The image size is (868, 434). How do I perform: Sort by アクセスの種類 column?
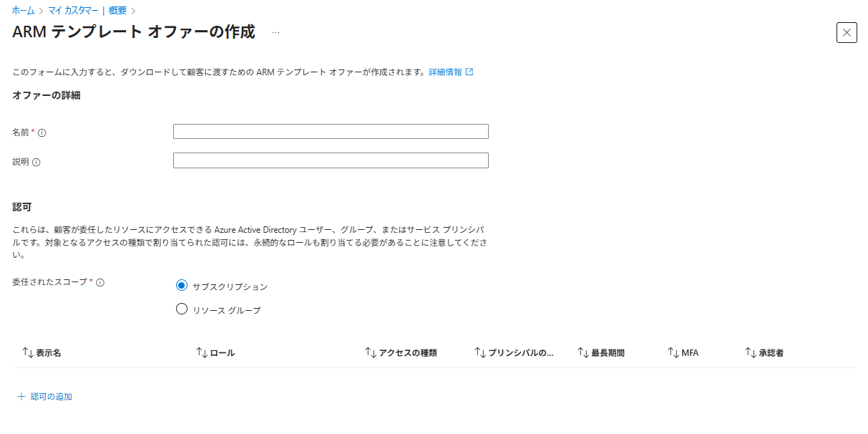pyautogui.click(x=401, y=353)
